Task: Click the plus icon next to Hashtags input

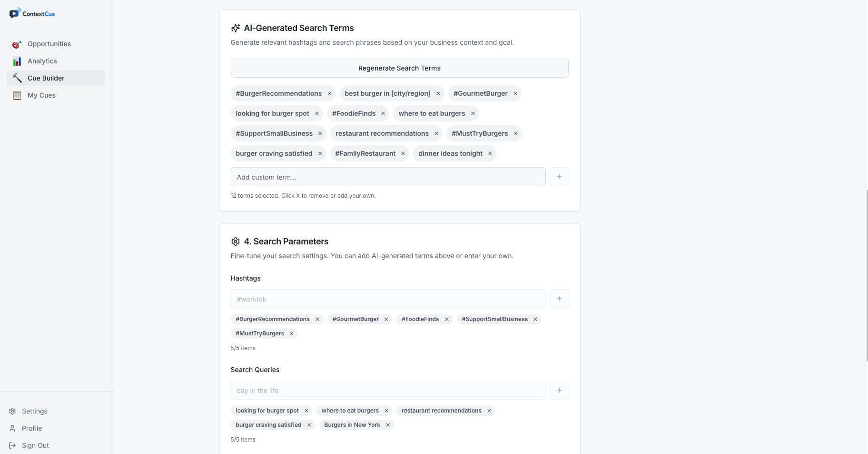Action: (559, 299)
